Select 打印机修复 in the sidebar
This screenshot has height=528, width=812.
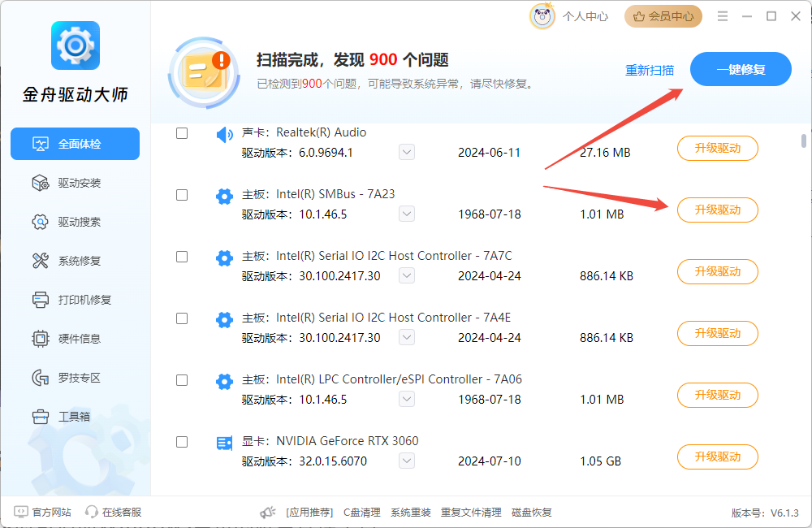click(x=75, y=300)
